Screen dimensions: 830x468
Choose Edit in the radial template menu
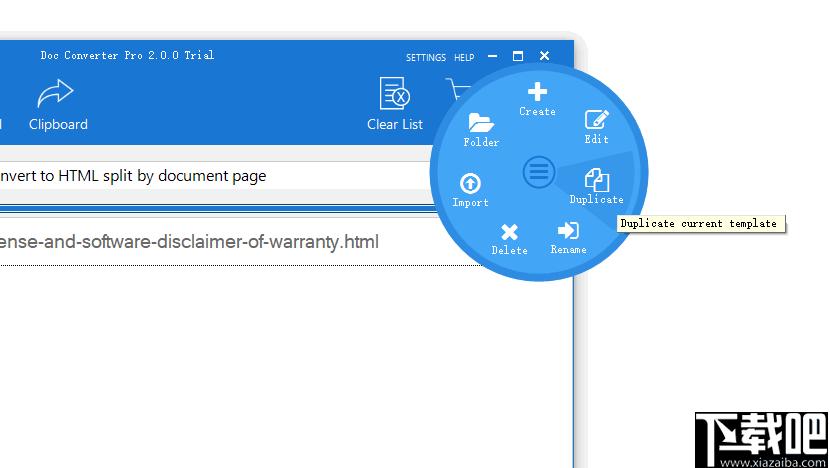pos(597,127)
